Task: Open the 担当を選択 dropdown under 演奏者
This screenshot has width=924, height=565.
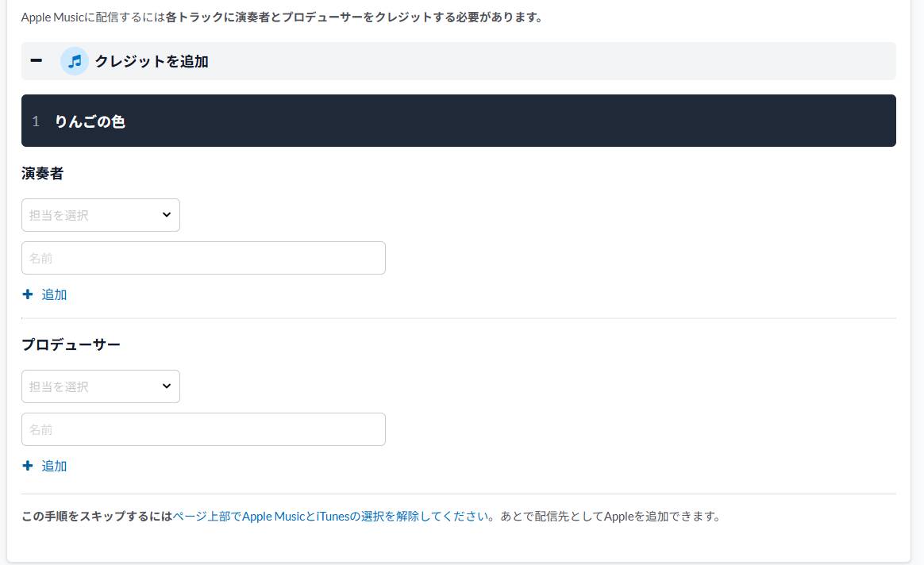Action: coord(101,215)
